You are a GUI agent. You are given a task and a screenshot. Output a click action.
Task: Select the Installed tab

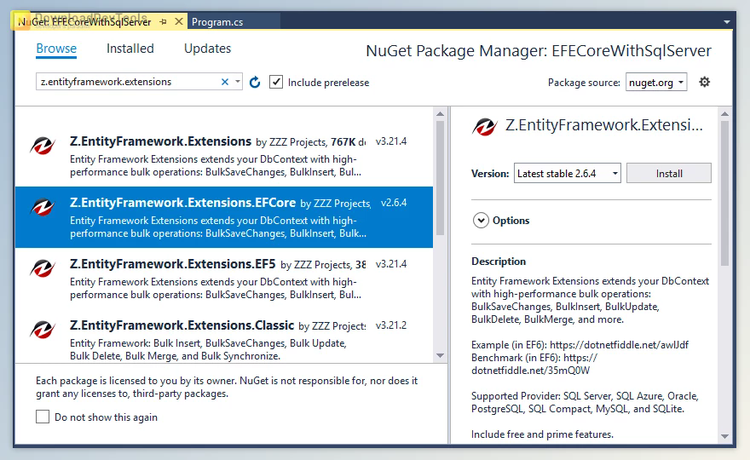coord(130,49)
